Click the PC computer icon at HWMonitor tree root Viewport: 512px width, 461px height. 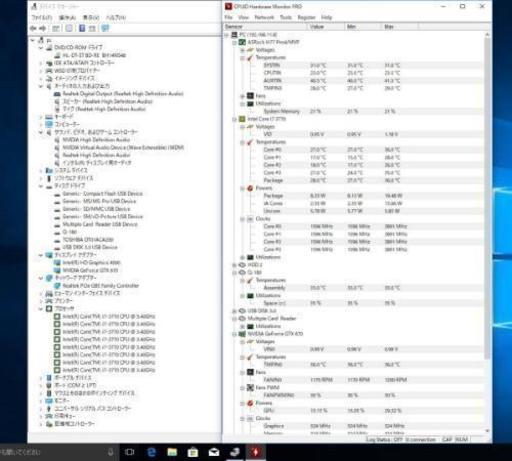(x=234, y=35)
